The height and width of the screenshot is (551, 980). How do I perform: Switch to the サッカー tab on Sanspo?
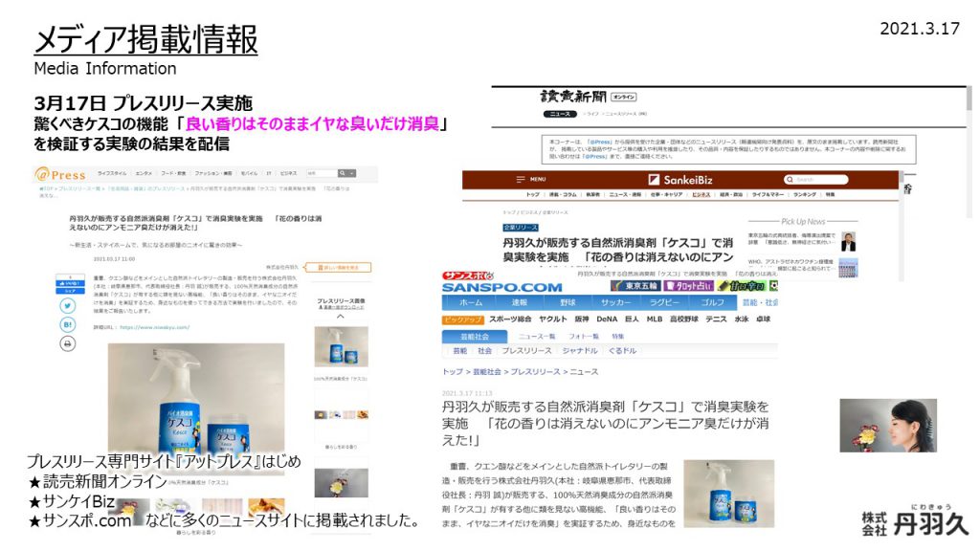coord(616,302)
